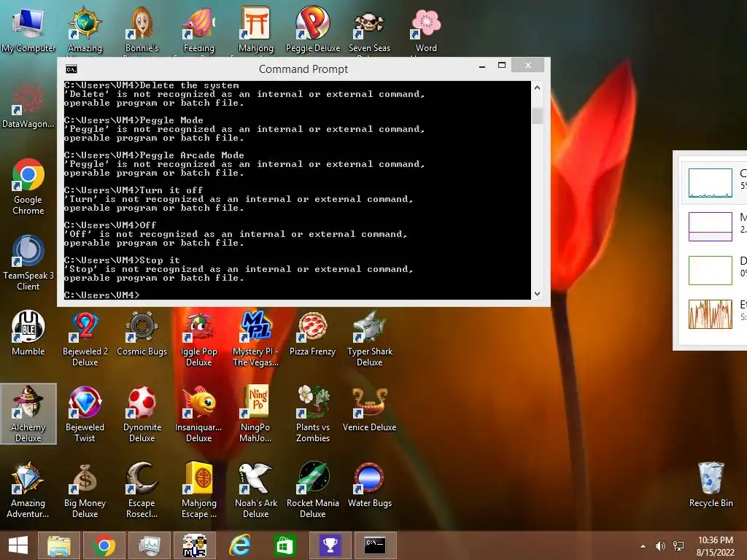
Task: Select the Google Chrome desktop shortcut
Action: 28,187
